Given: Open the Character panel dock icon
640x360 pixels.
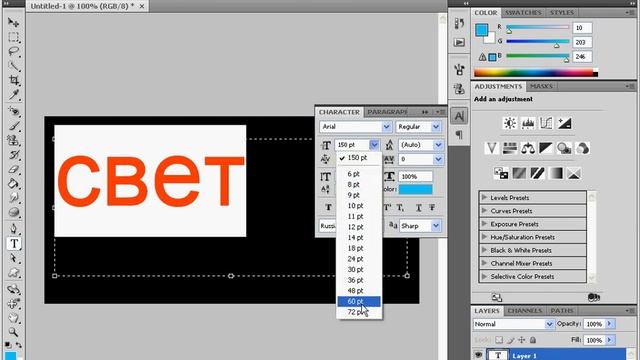Looking at the screenshot, I should pyautogui.click(x=459, y=116).
